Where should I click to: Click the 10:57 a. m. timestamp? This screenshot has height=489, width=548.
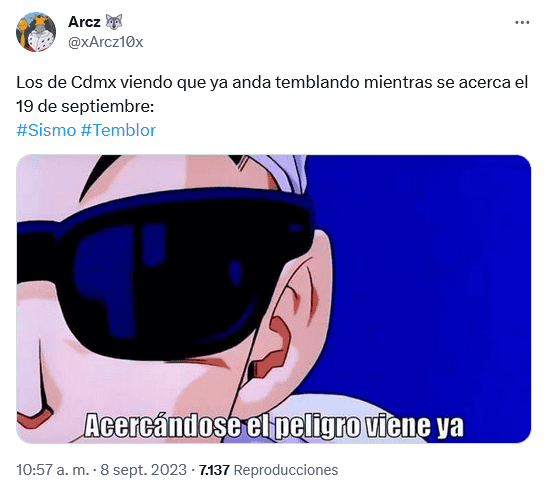click(53, 470)
